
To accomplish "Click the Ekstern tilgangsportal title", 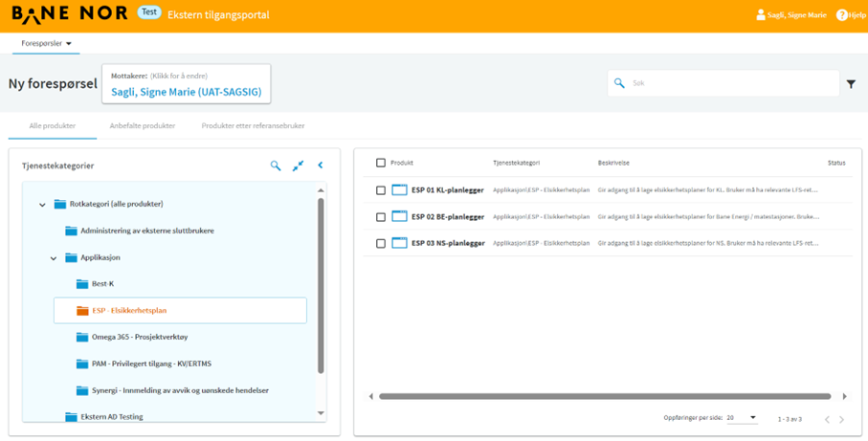I will (218, 15).
